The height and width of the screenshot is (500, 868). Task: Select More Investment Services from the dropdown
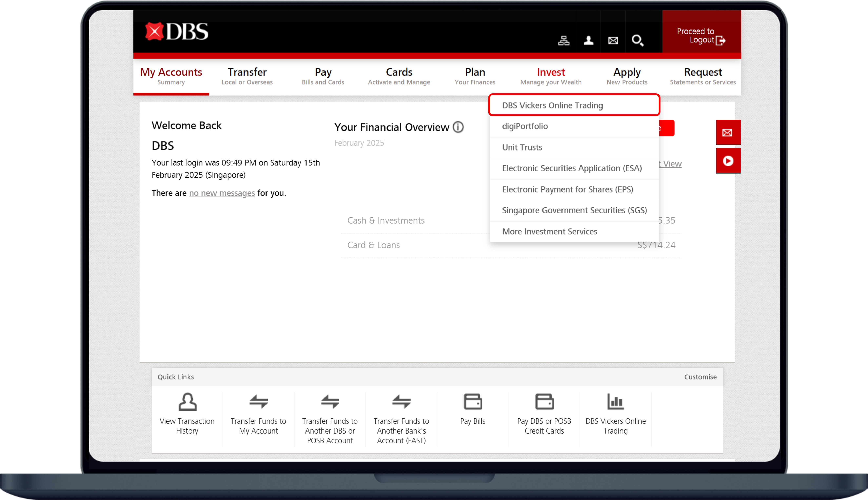[549, 231]
